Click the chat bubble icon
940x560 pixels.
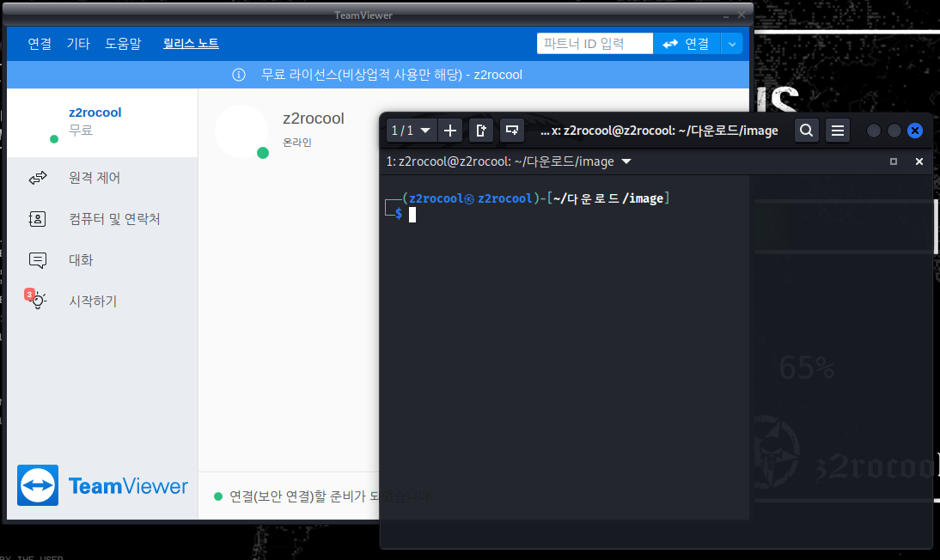point(37,260)
